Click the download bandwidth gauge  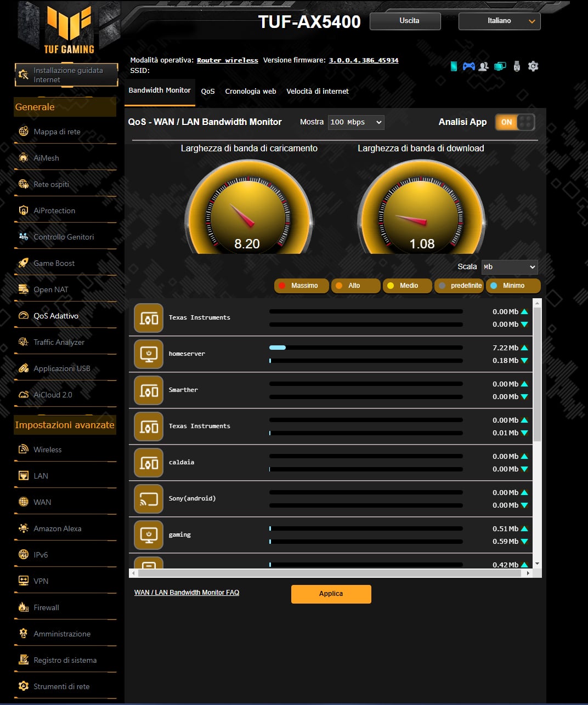(x=421, y=207)
